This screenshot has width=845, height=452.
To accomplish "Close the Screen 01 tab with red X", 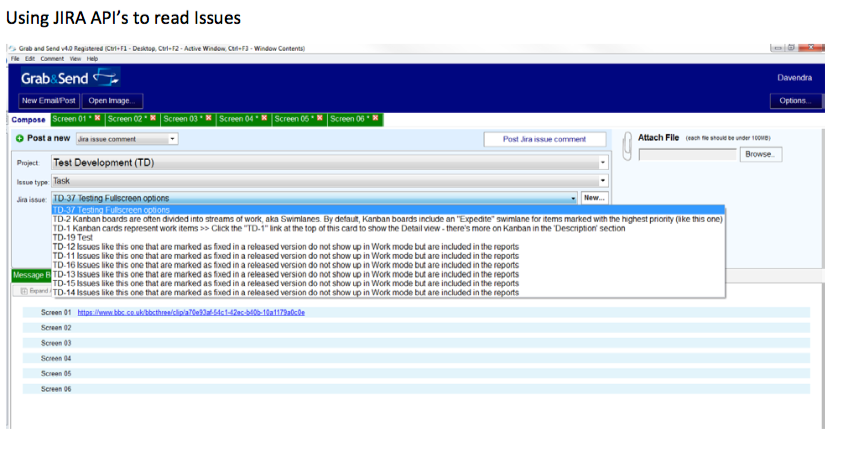I will click(98, 118).
